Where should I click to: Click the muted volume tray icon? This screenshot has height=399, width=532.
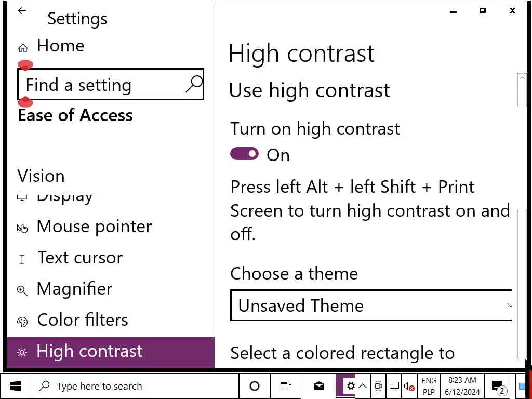[x=409, y=386]
